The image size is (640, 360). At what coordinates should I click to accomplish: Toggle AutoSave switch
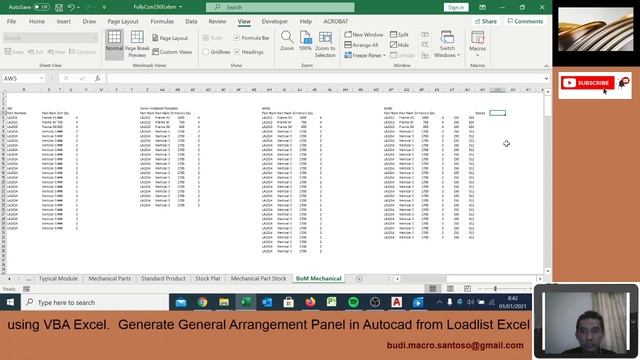41,7
